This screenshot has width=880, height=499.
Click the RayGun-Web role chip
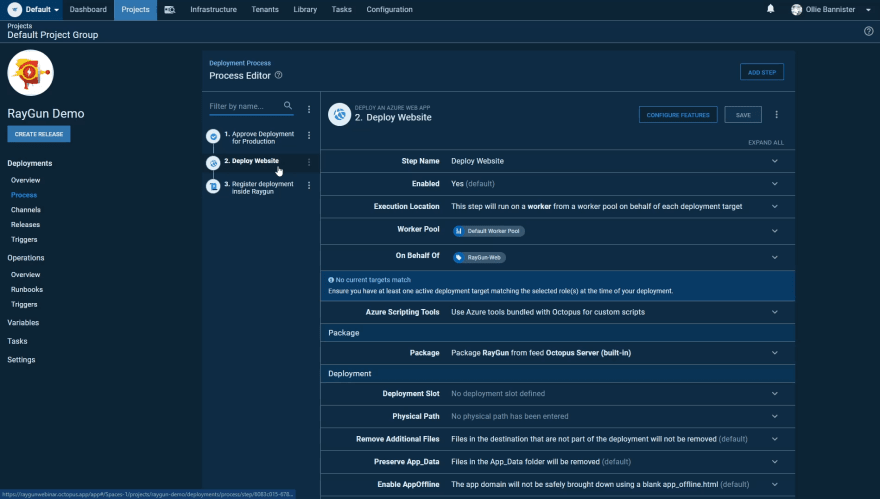(x=479, y=257)
